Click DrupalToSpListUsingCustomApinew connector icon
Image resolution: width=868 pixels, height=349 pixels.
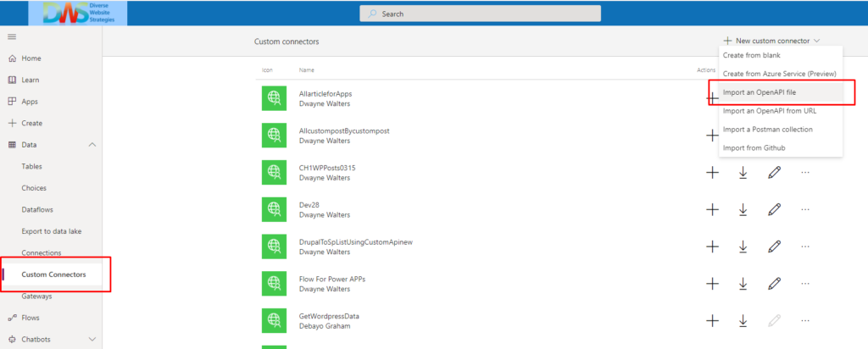[274, 247]
